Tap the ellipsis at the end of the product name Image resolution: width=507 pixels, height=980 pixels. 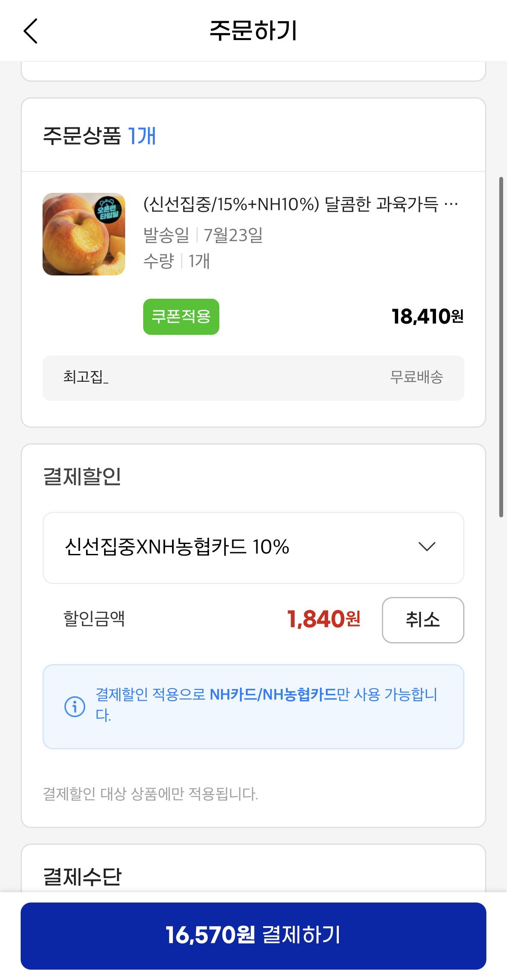tap(451, 204)
